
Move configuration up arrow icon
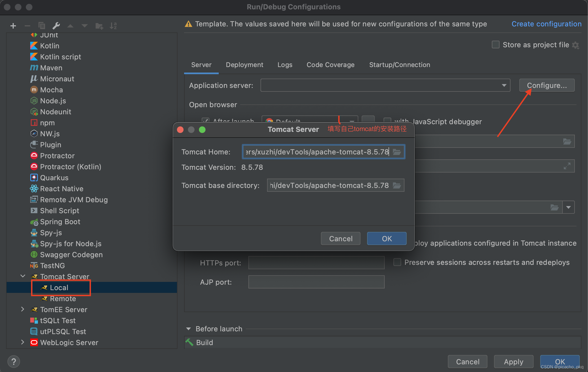pyautogui.click(x=70, y=26)
